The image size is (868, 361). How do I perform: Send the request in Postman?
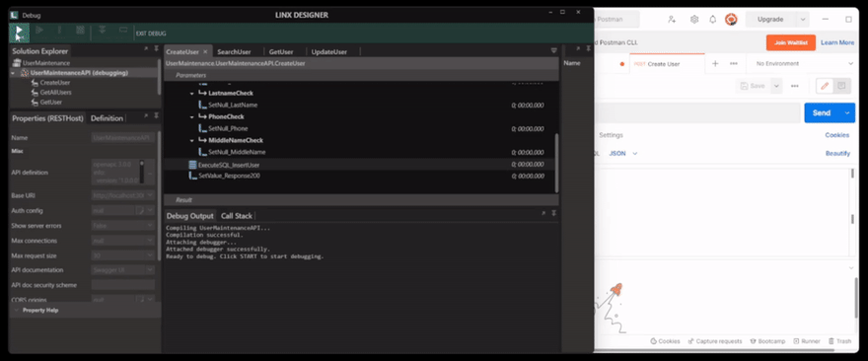822,113
